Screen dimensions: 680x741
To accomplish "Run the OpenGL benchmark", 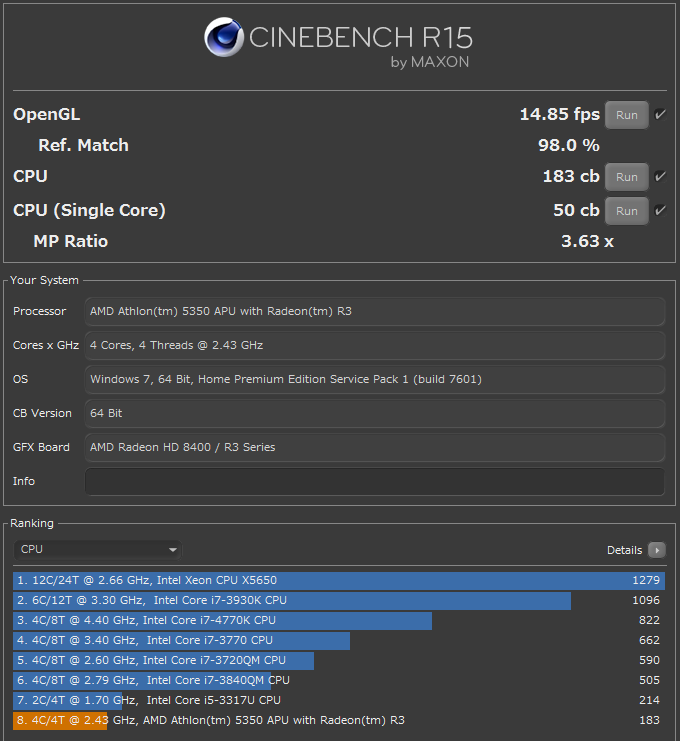I will tap(627, 115).
